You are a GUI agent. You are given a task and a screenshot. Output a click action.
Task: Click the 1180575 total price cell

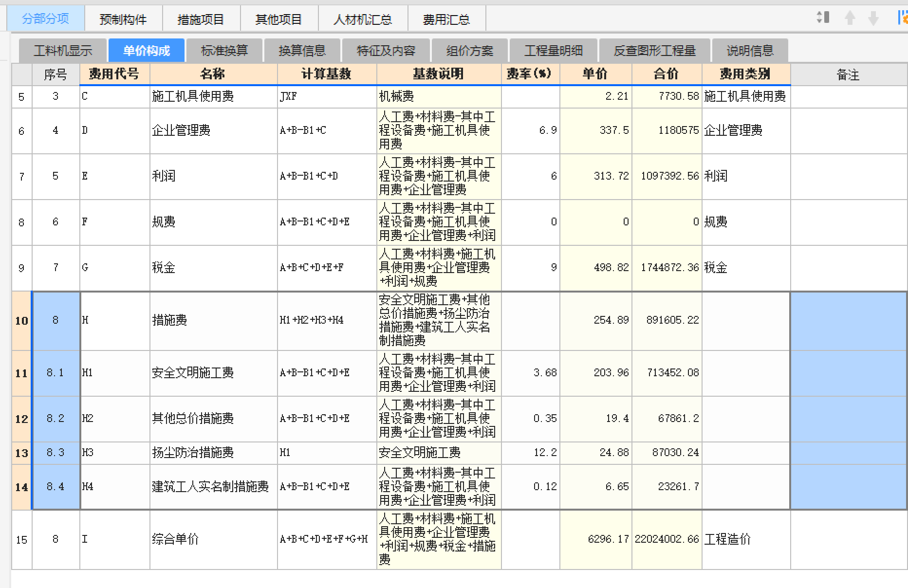[667, 130]
